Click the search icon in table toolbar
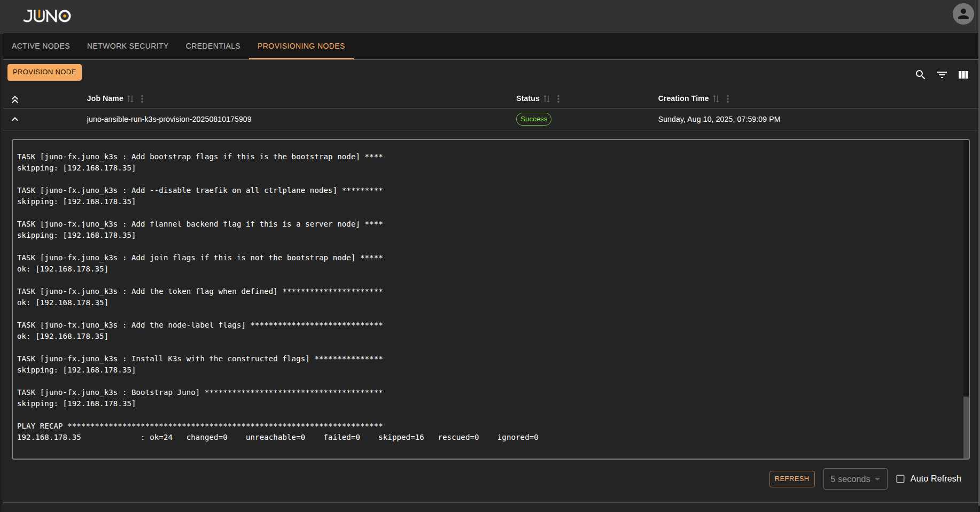 point(920,75)
